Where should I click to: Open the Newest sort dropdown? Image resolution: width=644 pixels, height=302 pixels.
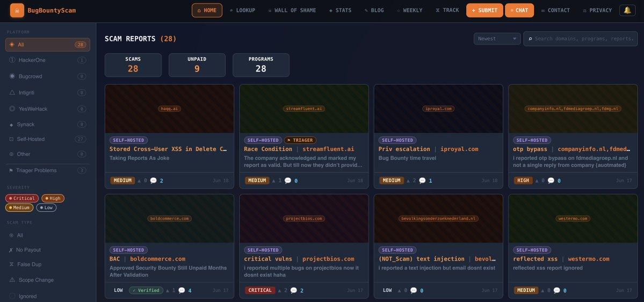pyautogui.click(x=497, y=39)
